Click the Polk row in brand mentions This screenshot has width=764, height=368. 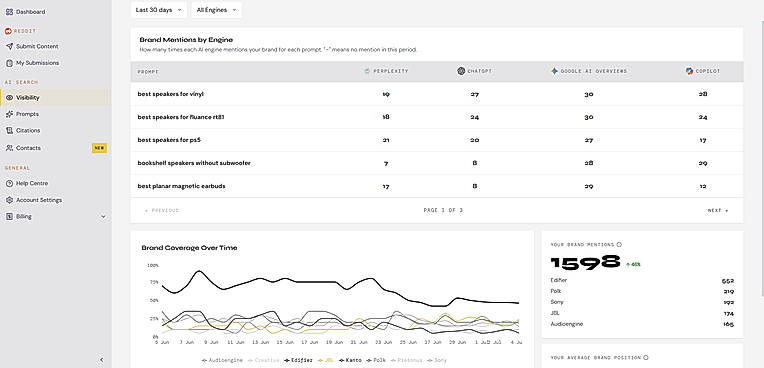point(642,291)
